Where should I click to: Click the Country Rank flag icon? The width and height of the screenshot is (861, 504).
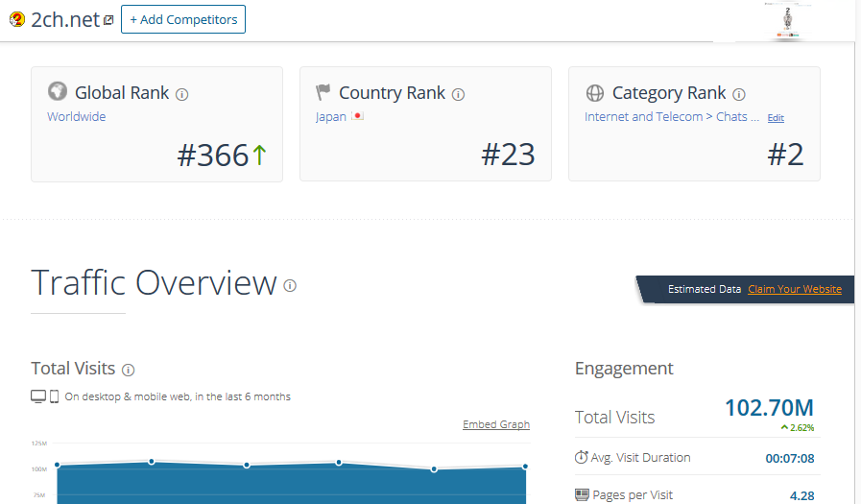coord(323,92)
